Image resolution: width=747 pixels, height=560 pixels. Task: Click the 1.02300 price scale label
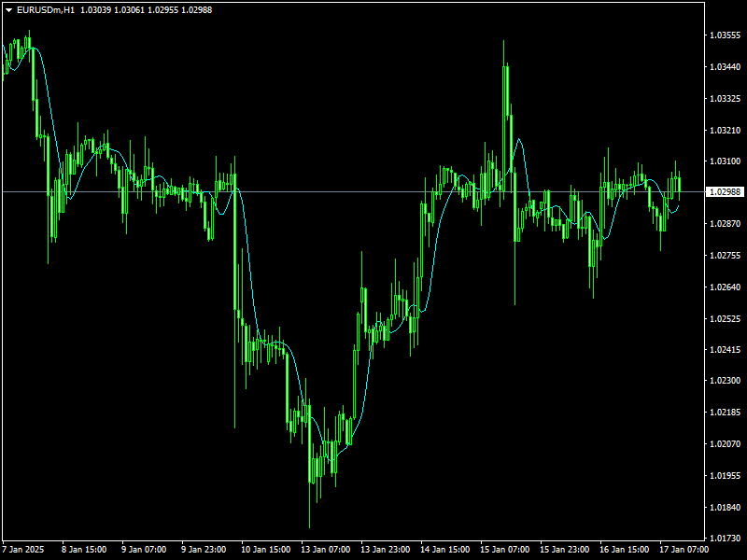tap(726, 381)
